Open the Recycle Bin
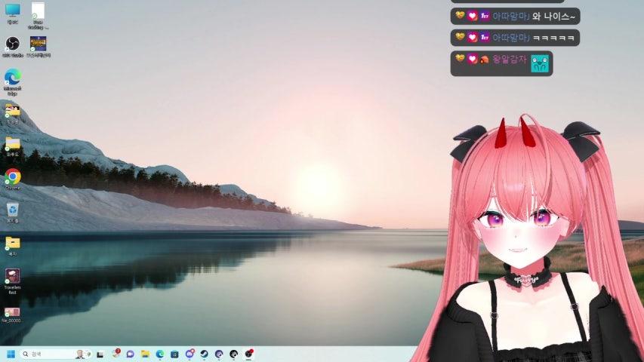 point(12,213)
